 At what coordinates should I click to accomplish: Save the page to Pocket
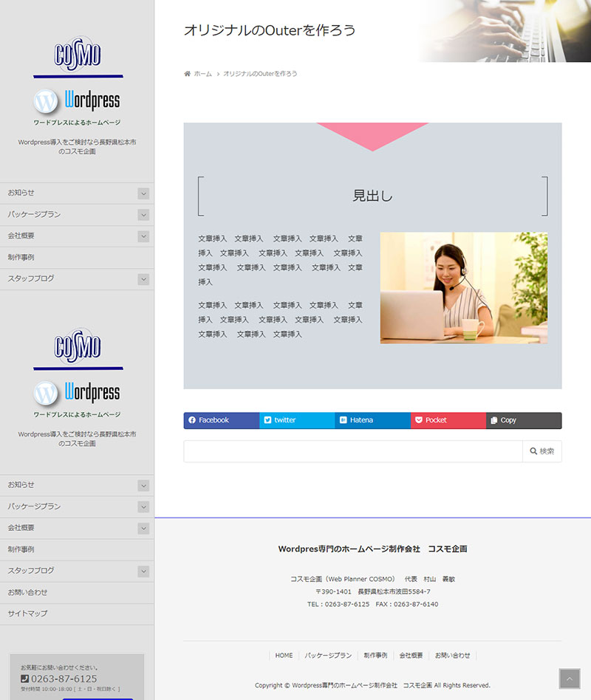[x=448, y=420]
